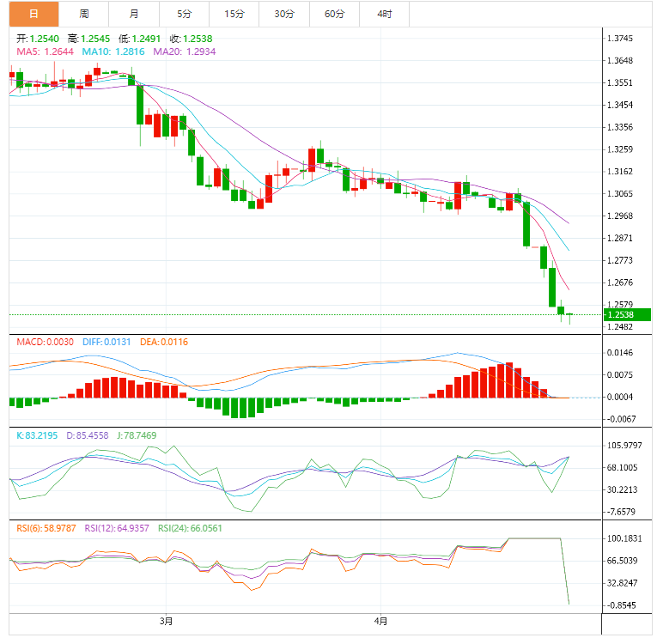Click the -7.6579 KDJ axis label
The image size is (657, 644).
click(622, 512)
